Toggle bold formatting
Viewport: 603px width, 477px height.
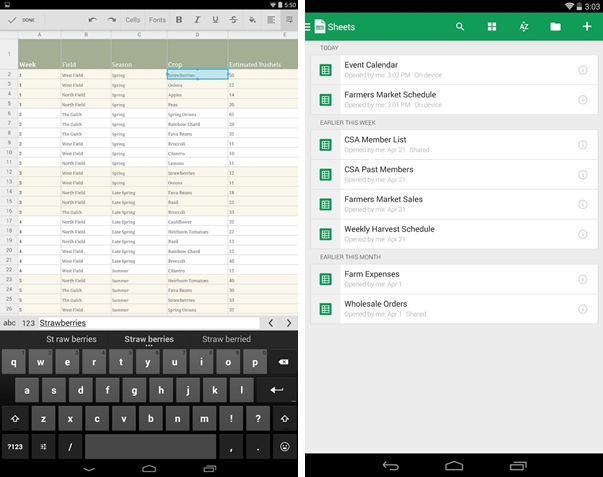[x=179, y=20]
